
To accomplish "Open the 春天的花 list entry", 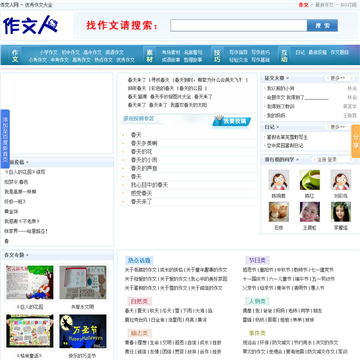I will (141, 152).
